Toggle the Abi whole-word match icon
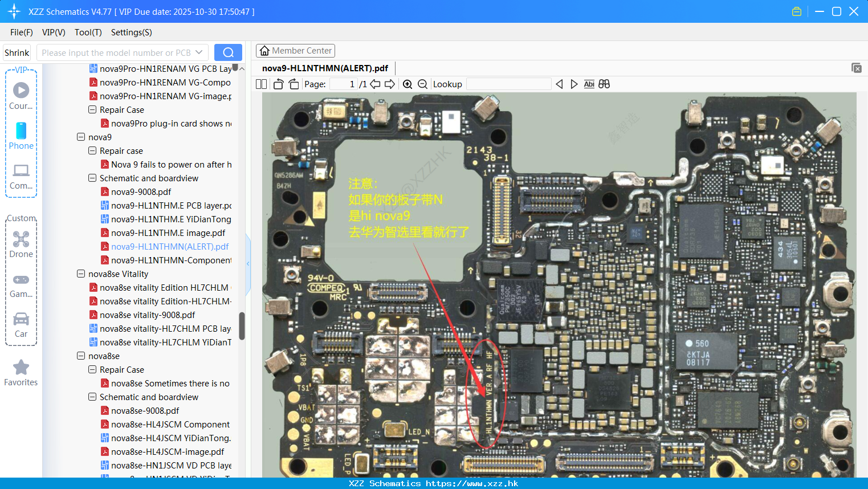Viewport: 868px width, 489px height. pos(589,84)
